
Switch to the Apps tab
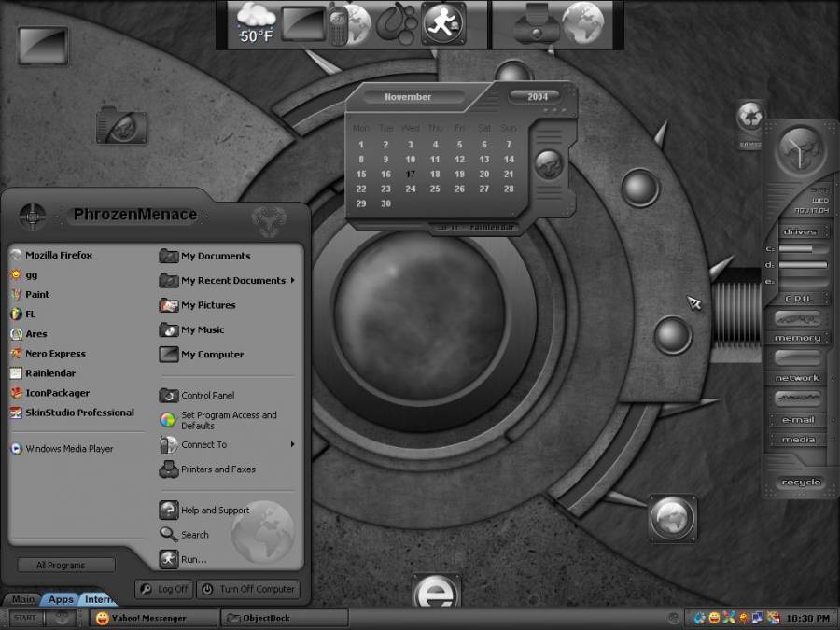pyautogui.click(x=60, y=599)
